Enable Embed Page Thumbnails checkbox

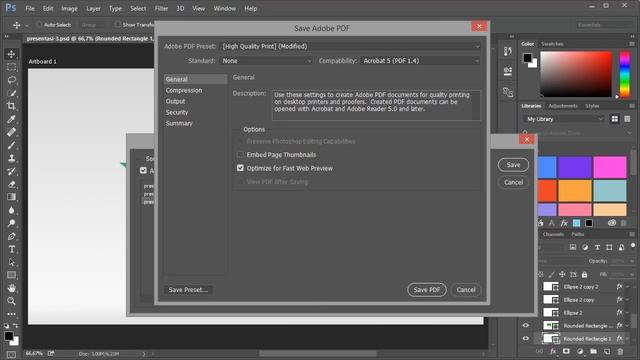240,154
